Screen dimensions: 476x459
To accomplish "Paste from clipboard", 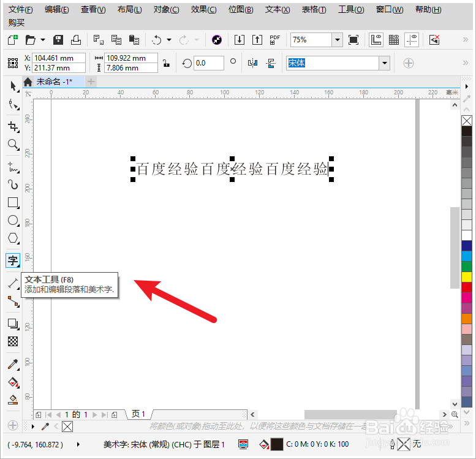I will [x=134, y=40].
